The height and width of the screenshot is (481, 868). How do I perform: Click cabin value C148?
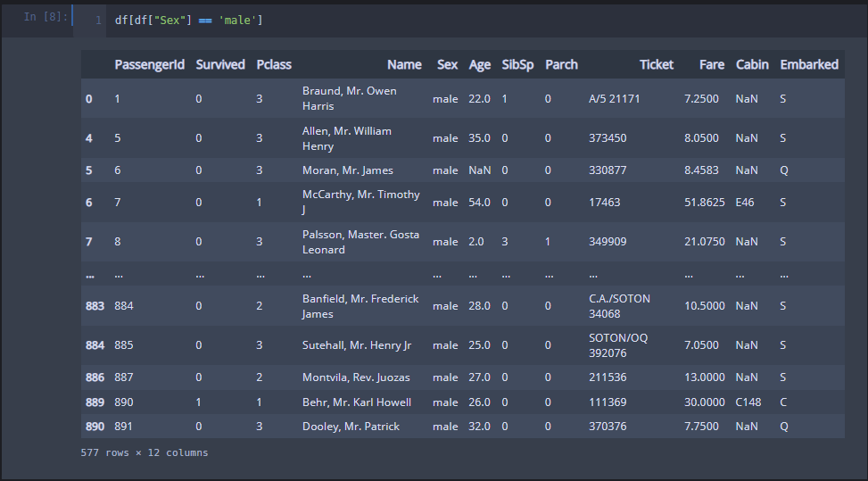[748, 402]
